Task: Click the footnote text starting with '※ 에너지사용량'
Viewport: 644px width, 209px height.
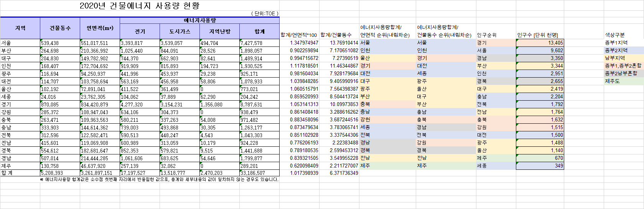Action: coord(160,179)
